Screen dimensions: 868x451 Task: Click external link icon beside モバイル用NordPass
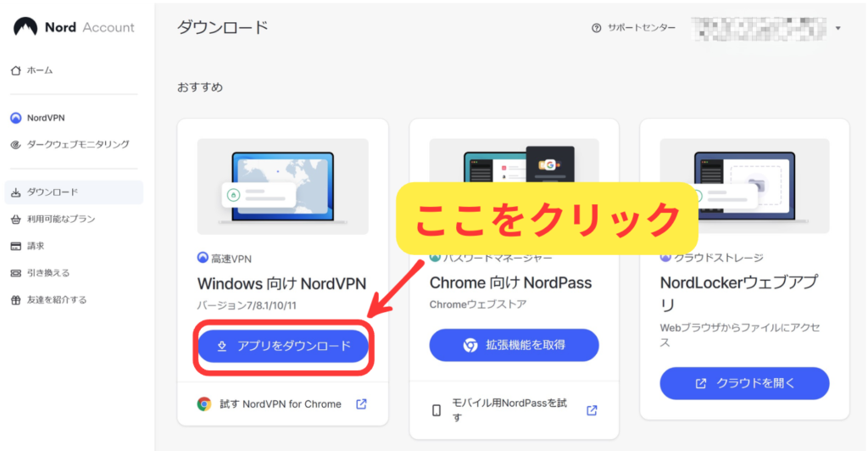tap(592, 410)
